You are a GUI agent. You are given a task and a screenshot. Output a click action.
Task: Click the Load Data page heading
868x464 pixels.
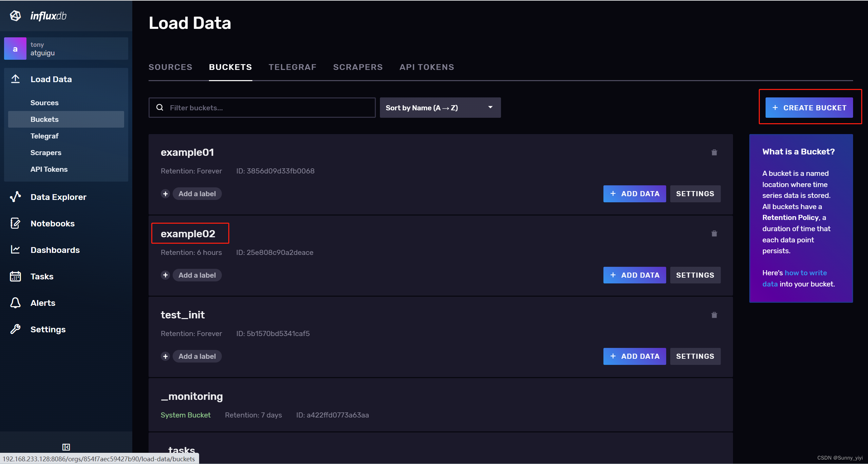tap(190, 23)
